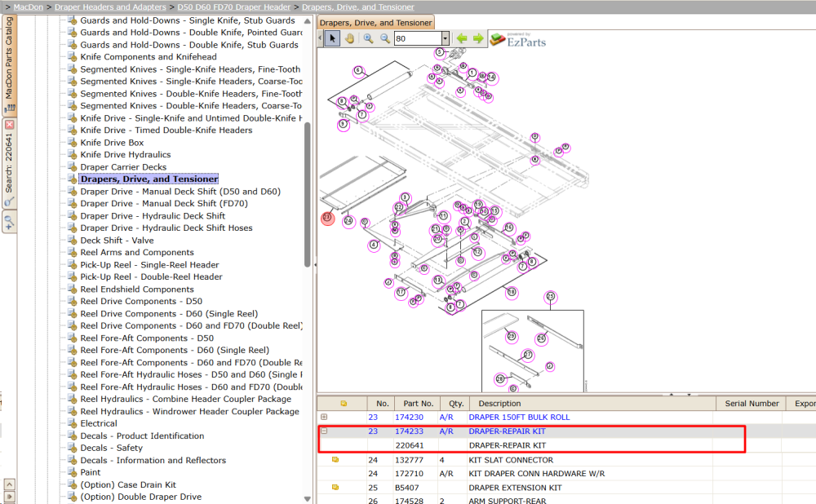The width and height of the screenshot is (816, 504).
Task: Open Knife Drive Box tree item
Action: tap(112, 143)
